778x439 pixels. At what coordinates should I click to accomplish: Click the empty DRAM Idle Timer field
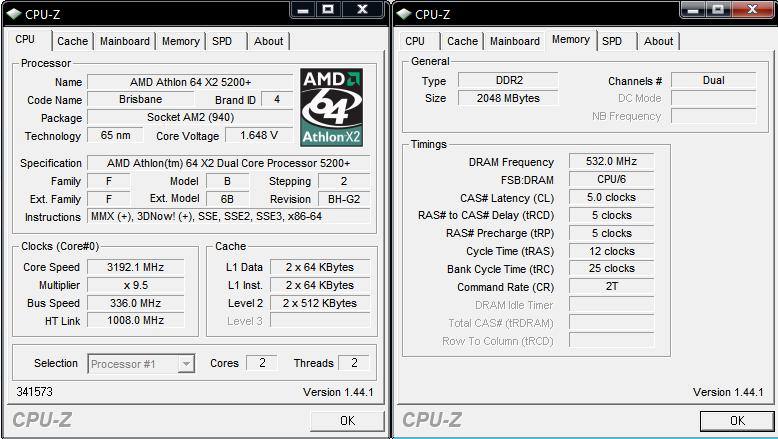pyautogui.click(x=611, y=304)
